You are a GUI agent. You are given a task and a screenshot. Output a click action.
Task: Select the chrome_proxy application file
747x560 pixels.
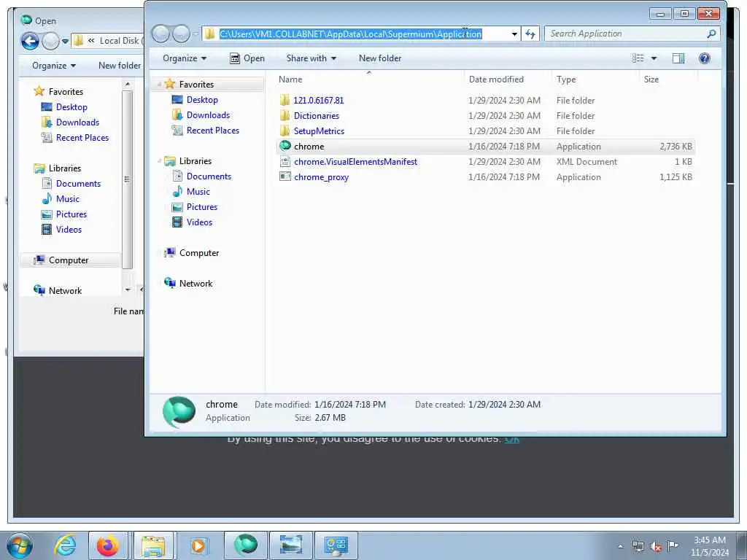(x=321, y=176)
